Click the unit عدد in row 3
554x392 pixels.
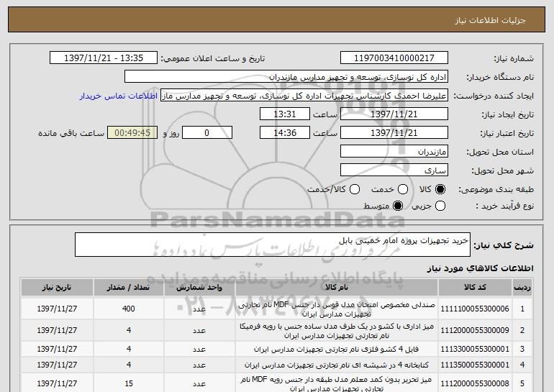199,350
